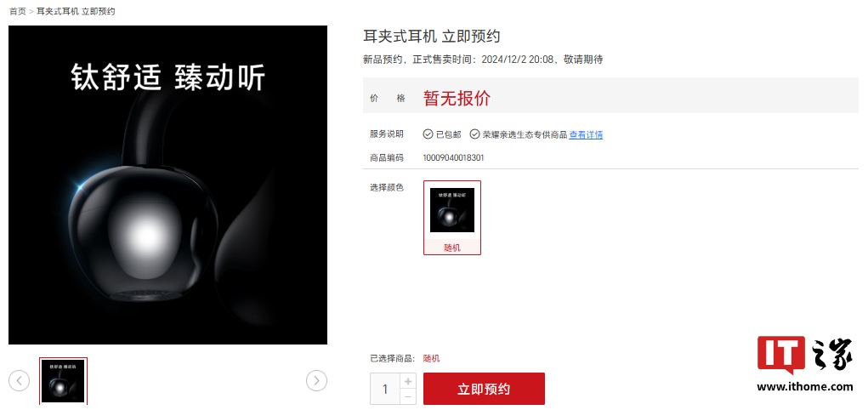
Task: Click the 耳夹式耳机 立即预约 breadcrumb item
Action: (x=76, y=11)
